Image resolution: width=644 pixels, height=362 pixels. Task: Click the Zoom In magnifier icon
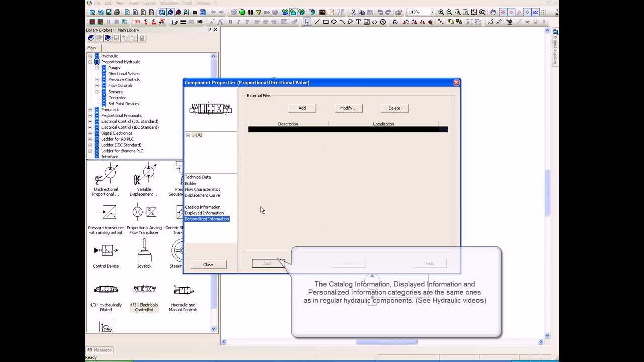click(441, 12)
